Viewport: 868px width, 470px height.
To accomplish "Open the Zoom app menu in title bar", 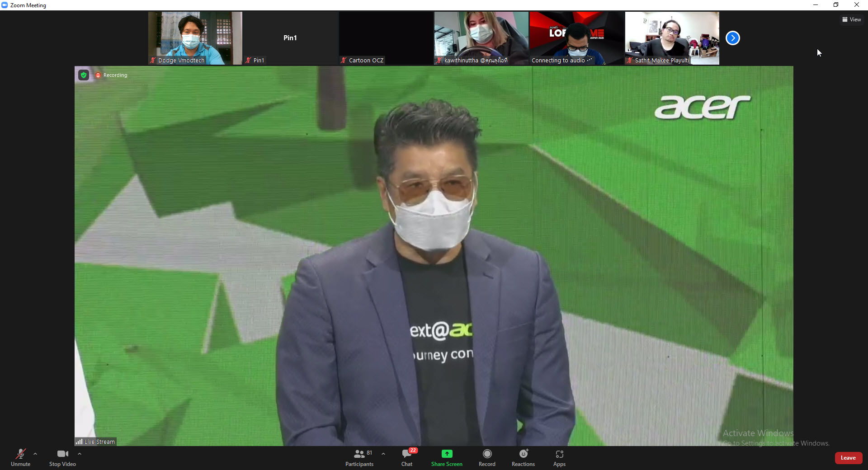I will coord(5,5).
